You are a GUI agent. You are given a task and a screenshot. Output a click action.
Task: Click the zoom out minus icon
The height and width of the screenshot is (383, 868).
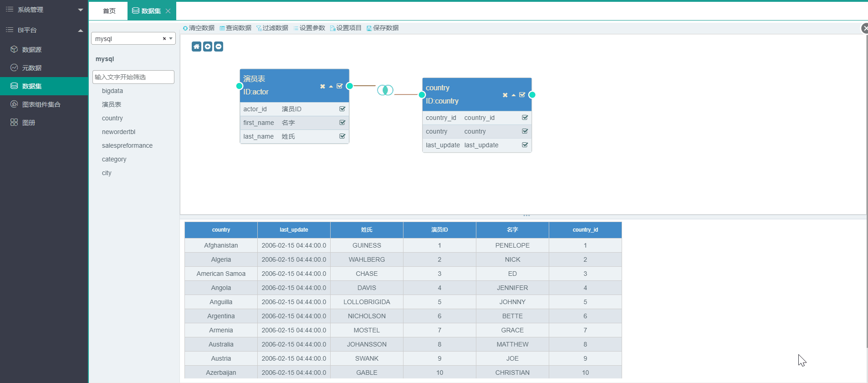click(x=219, y=47)
